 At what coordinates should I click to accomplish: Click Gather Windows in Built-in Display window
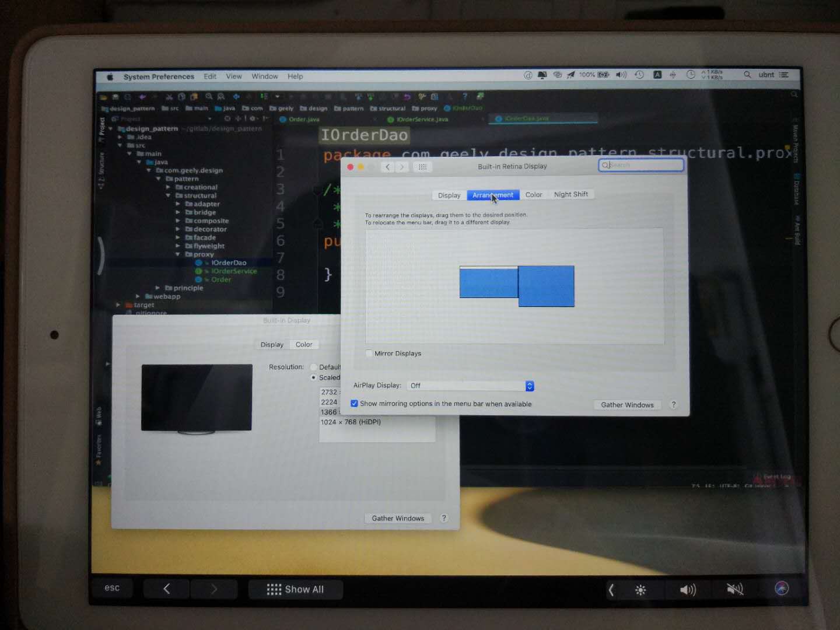398,518
